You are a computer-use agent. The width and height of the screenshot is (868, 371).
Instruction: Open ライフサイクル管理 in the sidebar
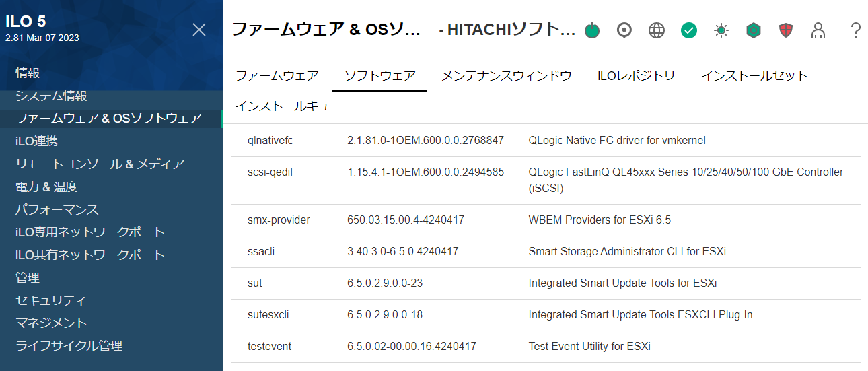tap(69, 345)
